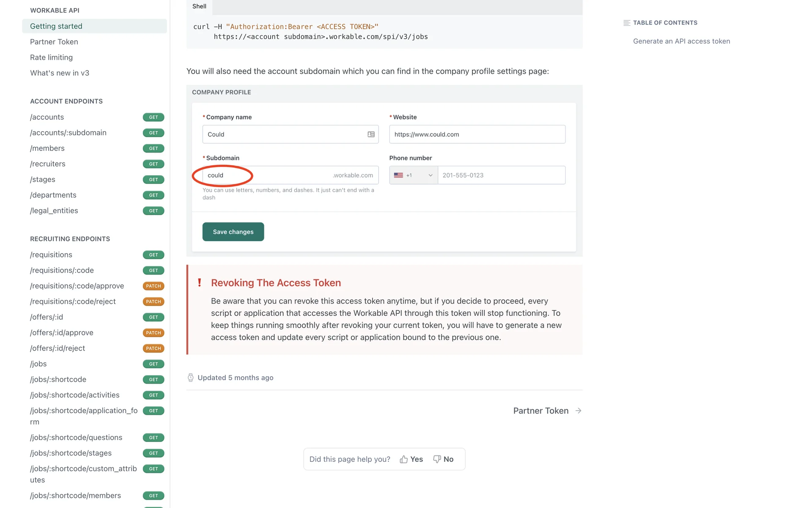The image size is (812, 508).
Task: Open the phone country code dropdown
Action: 430,175
